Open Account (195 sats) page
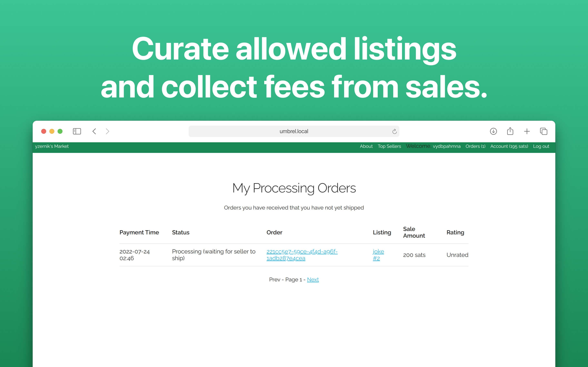This screenshot has width=588, height=367. click(x=509, y=146)
